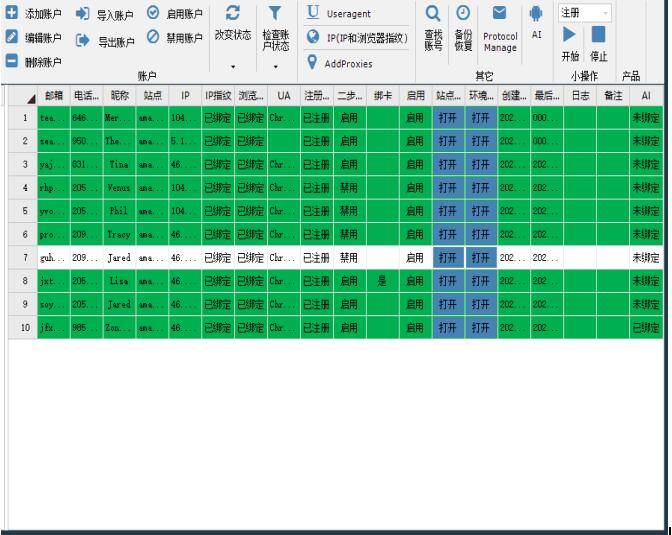Sort by 备注 column header
Screen dimensions: 672x535
pos(613,96)
